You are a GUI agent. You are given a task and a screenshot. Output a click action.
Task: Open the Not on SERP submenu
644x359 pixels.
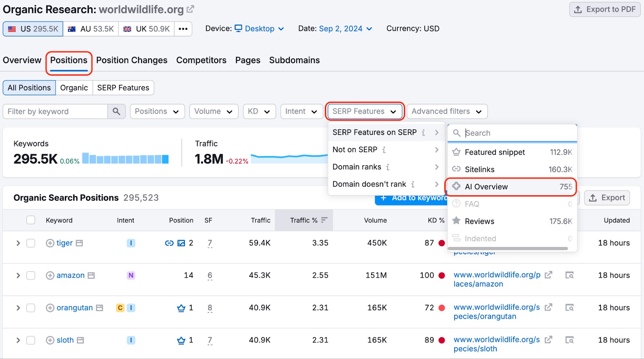386,150
